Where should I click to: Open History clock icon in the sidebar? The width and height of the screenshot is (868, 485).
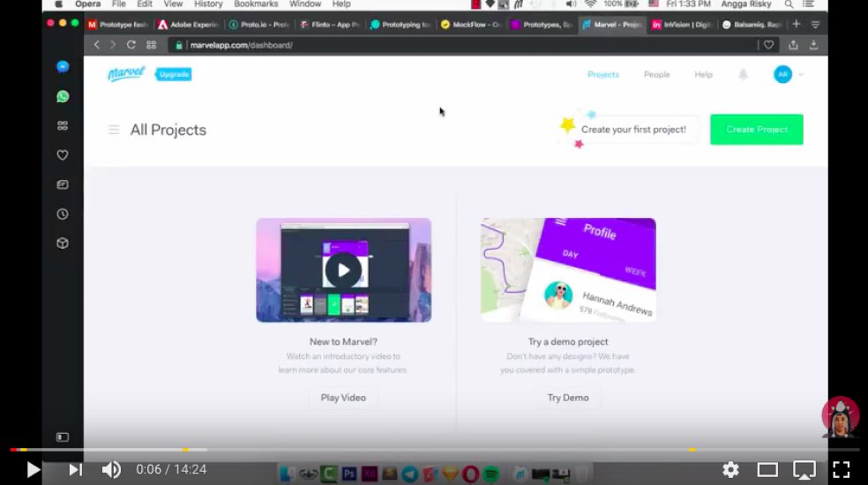[63, 213]
